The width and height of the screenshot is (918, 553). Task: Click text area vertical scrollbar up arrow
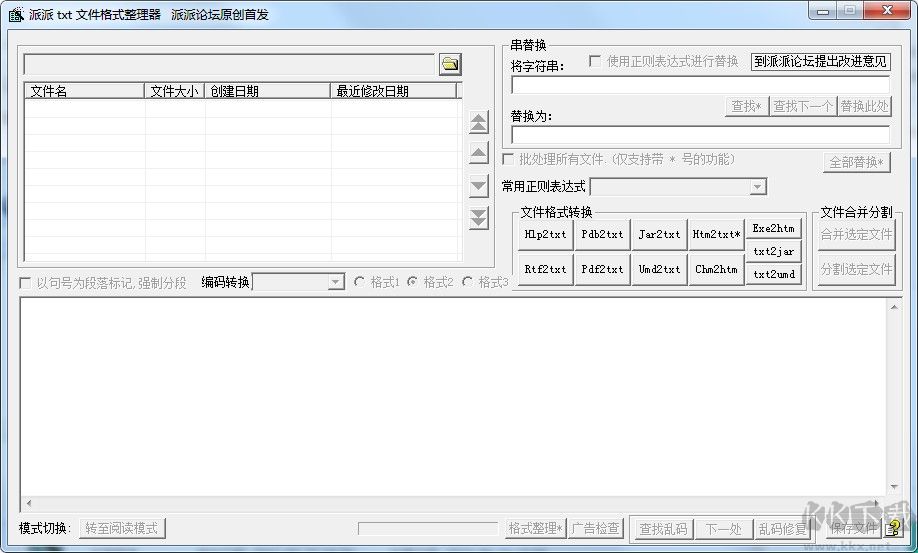(894, 307)
